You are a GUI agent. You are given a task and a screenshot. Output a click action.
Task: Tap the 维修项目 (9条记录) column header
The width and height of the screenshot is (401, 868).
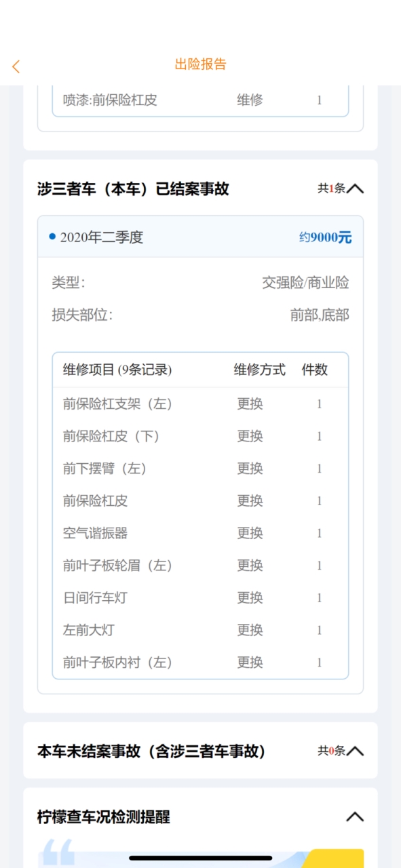117,370
